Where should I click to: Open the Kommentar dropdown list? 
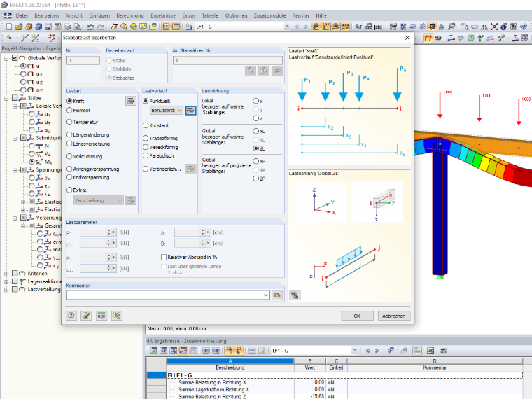point(266,295)
